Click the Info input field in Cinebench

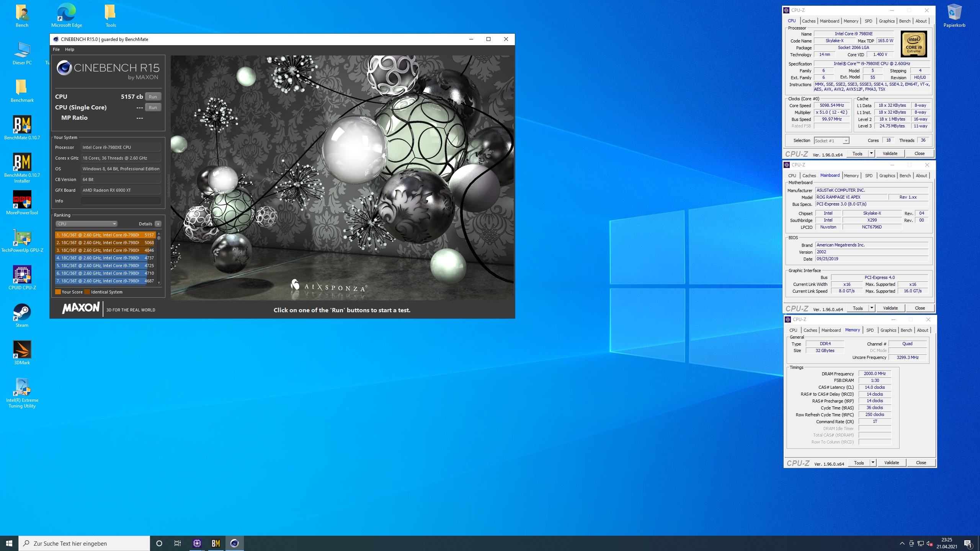(121, 201)
